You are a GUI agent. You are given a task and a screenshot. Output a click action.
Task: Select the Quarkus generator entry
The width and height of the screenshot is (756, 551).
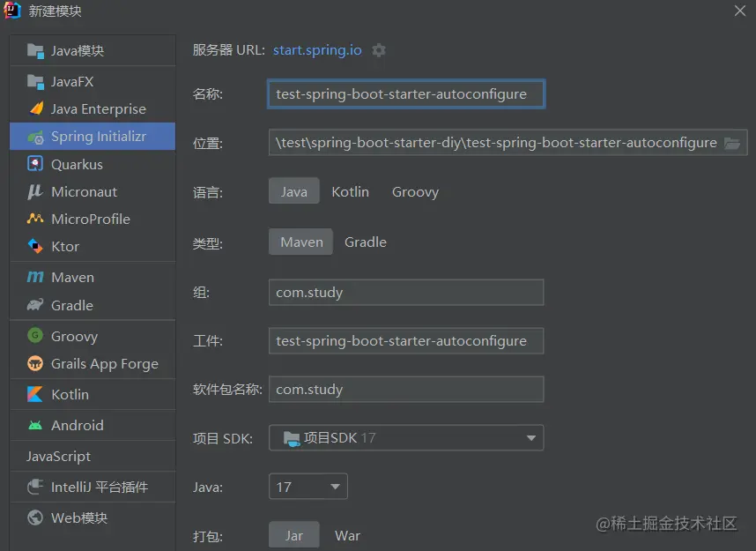click(93, 164)
